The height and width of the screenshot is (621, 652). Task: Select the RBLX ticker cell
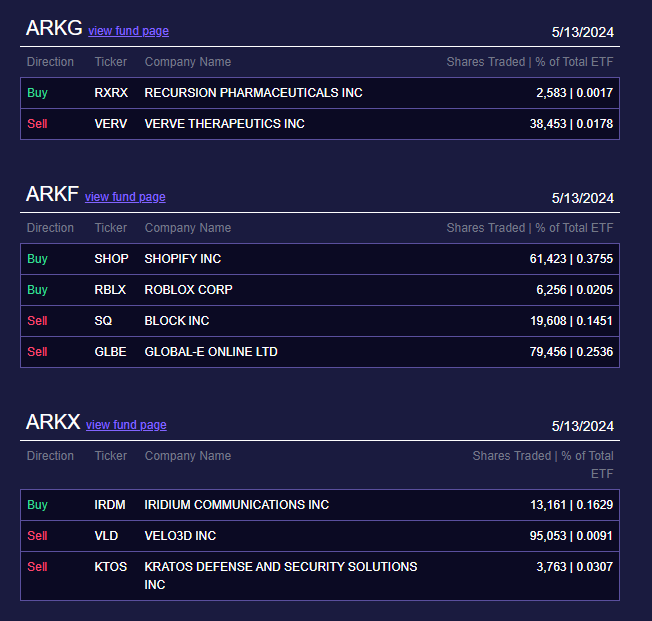pyautogui.click(x=110, y=290)
